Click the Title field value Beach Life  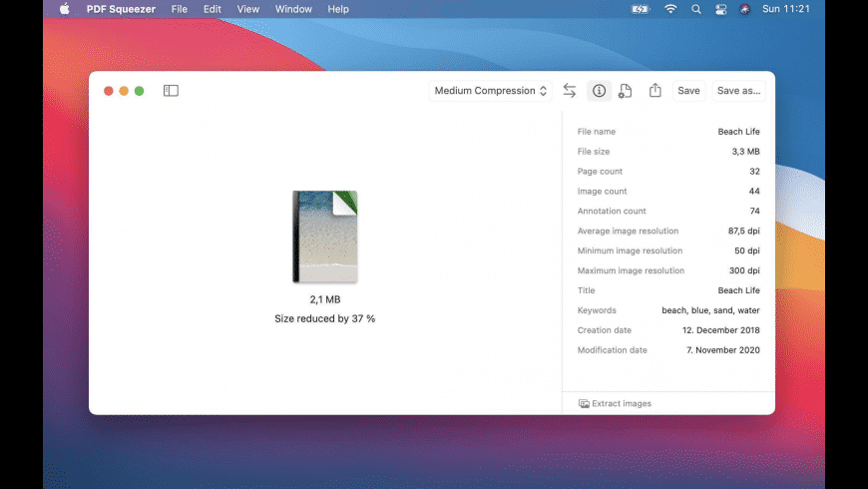click(738, 290)
